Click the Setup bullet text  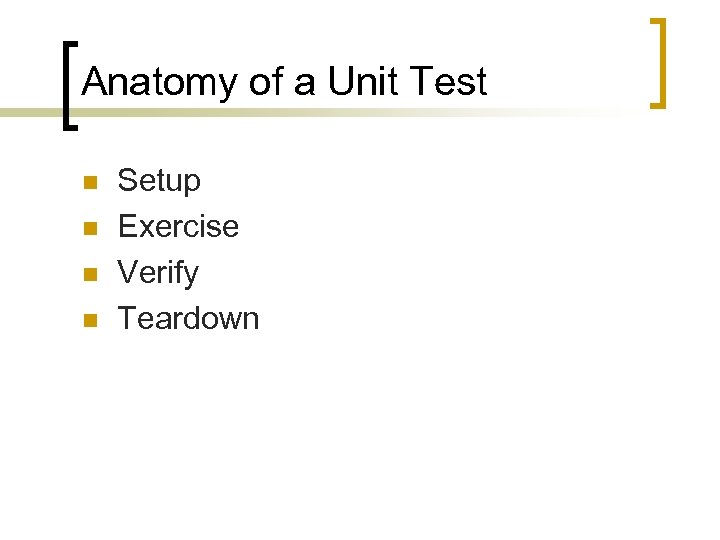coord(159,181)
